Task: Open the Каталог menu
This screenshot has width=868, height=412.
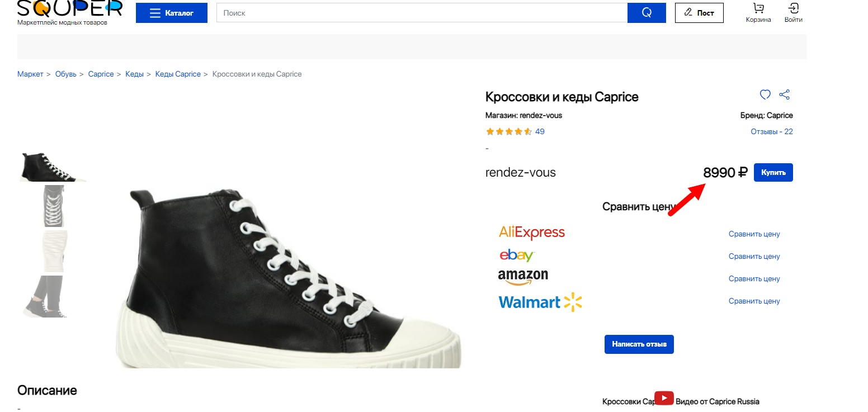Action: coord(171,13)
